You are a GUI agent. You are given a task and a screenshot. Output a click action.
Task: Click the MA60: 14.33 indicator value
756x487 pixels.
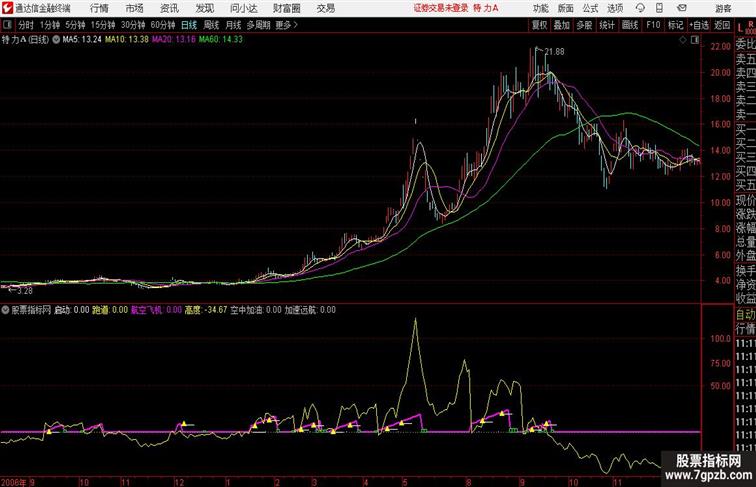(221, 40)
